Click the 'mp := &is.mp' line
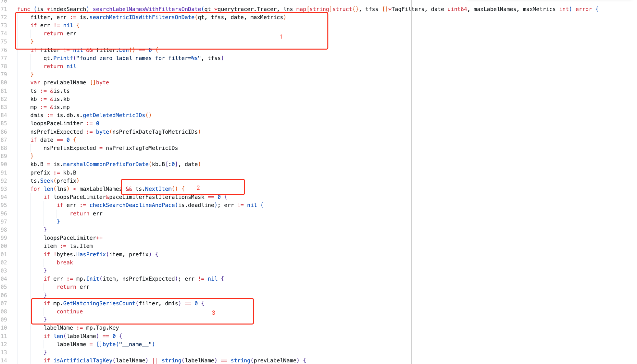 coord(50,107)
